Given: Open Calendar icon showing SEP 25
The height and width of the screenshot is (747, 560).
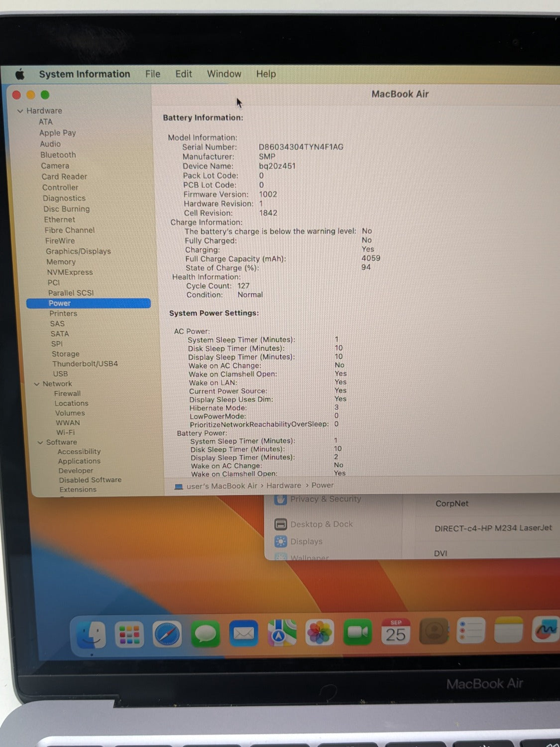Looking at the screenshot, I should (396, 631).
